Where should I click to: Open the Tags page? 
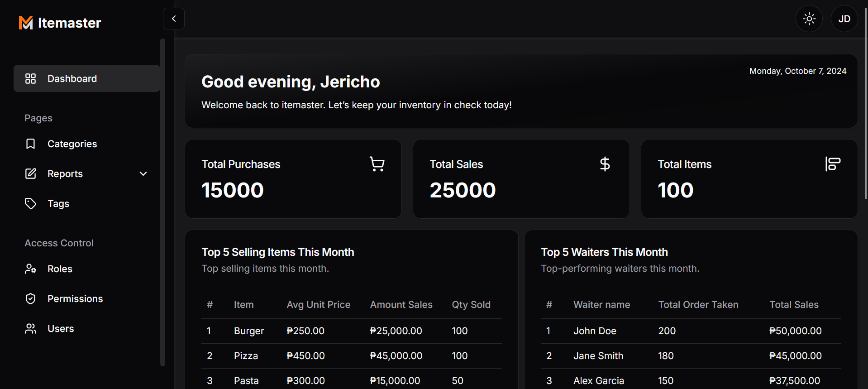58,204
